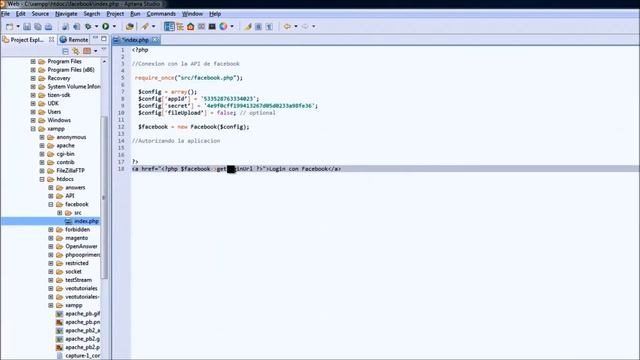Select the testStream folder
Image resolution: width=640 pixels, height=360 pixels.
point(78,280)
